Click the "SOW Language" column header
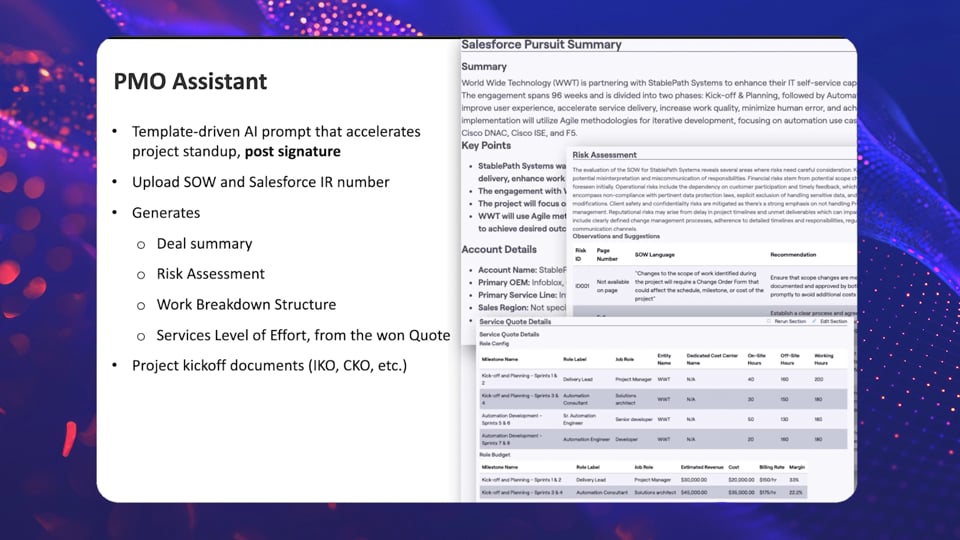This screenshot has width=960, height=540. (654, 255)
